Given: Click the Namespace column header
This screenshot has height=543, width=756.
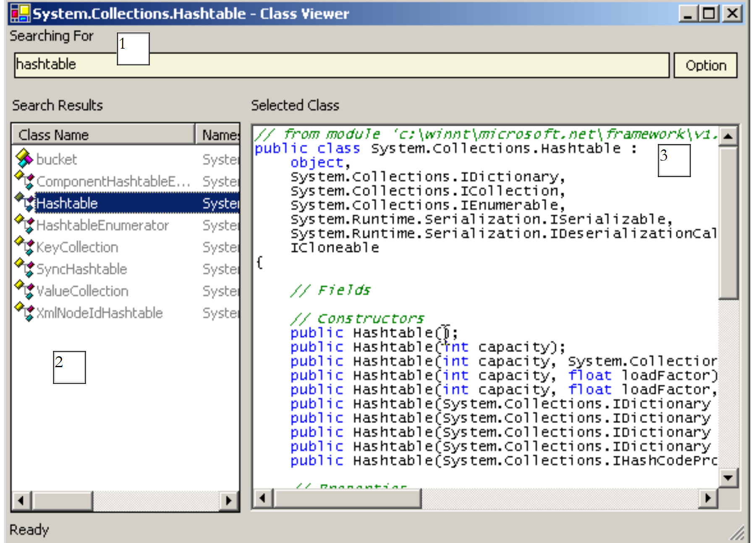Looking at the screenshot, I should tap(218, 135).
